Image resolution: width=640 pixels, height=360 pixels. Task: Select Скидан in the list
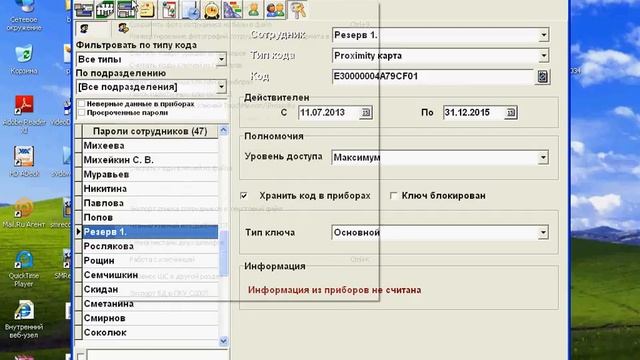tap(150, 289)
